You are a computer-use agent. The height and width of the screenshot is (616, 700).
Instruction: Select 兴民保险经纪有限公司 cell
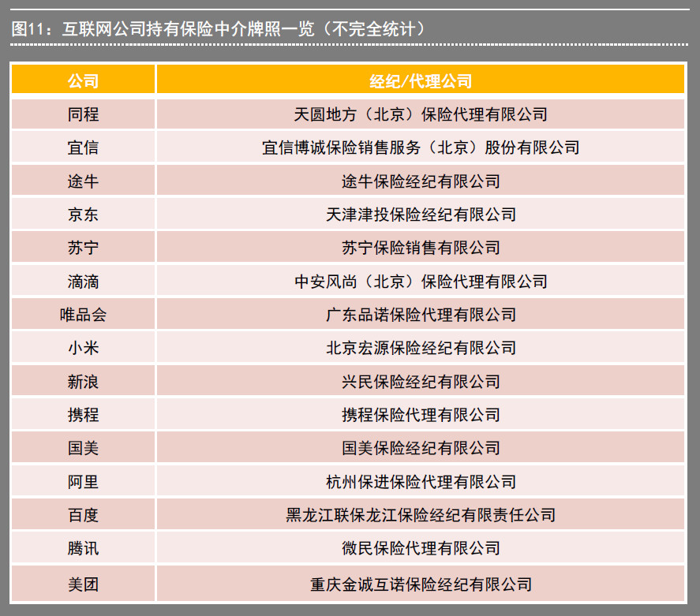pyautogui.click(x=421, y=382)
